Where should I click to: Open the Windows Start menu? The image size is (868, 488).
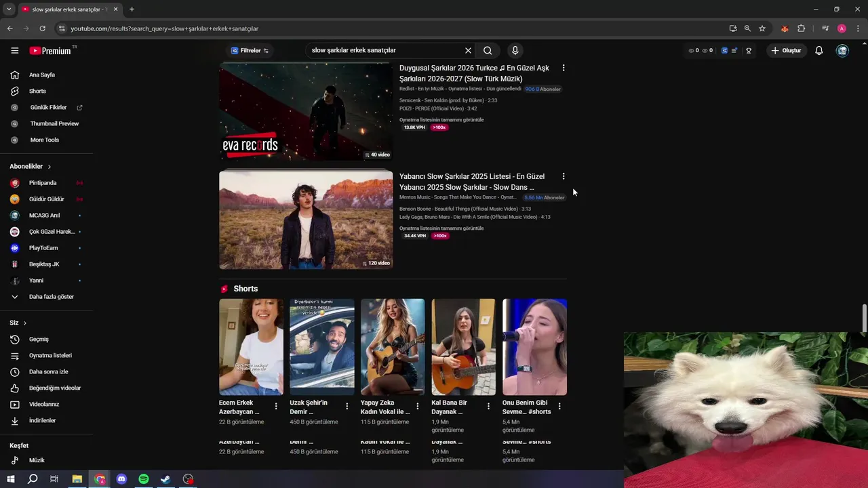(x=11, y=479)
